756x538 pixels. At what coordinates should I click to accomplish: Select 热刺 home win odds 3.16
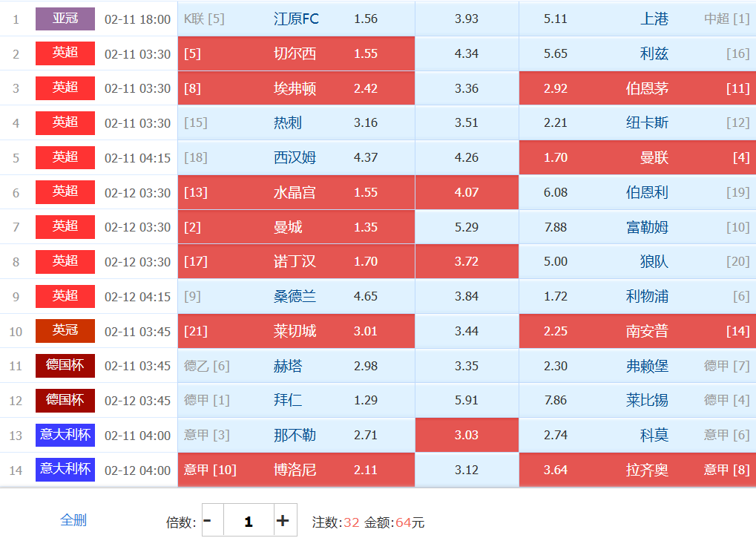pos(296,122)
